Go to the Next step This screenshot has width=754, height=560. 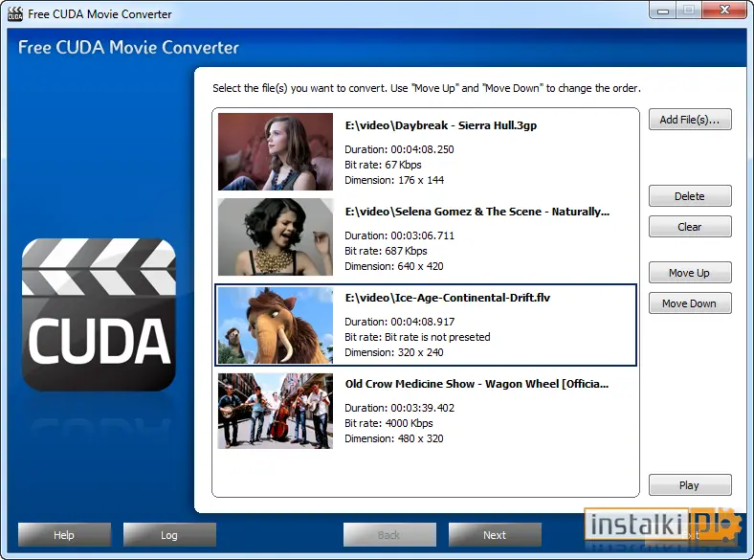pos(495,534)
